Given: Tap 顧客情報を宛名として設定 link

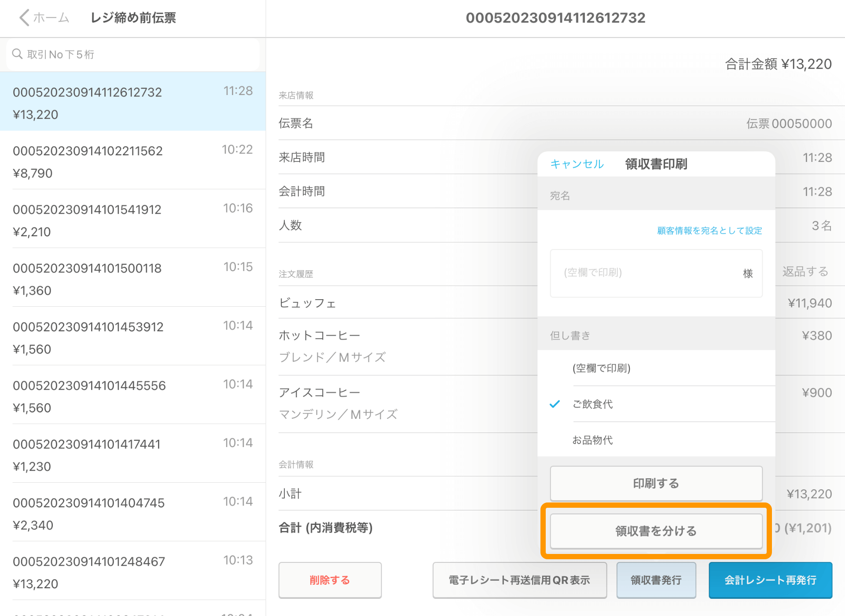Looking at the screenshot, I should click(709, 231).
